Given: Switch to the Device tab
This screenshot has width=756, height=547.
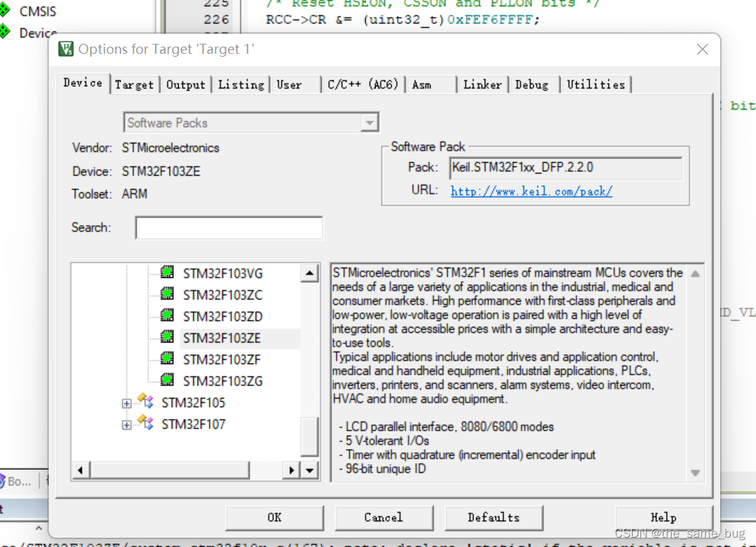Looking at the screenshot, I should (x=83, y=83).
